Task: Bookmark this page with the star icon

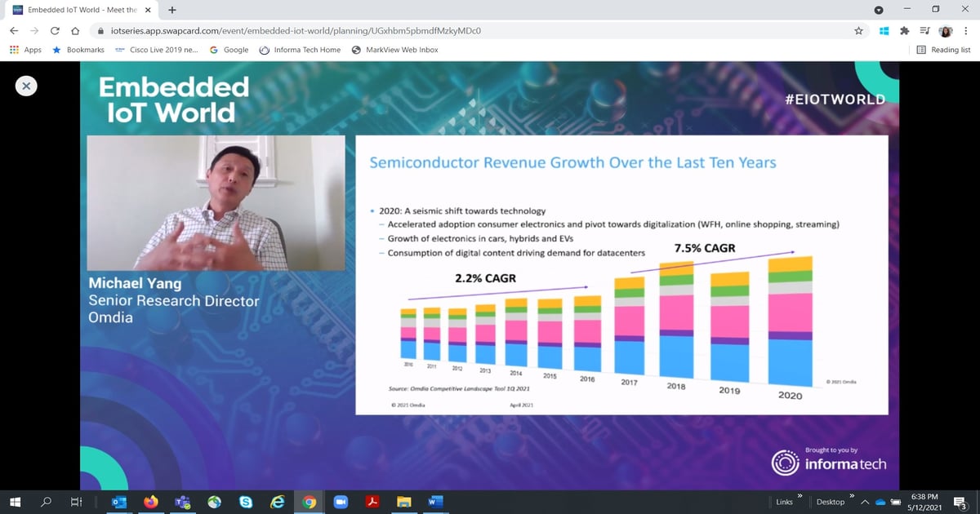Action: (x=858, y=30)
